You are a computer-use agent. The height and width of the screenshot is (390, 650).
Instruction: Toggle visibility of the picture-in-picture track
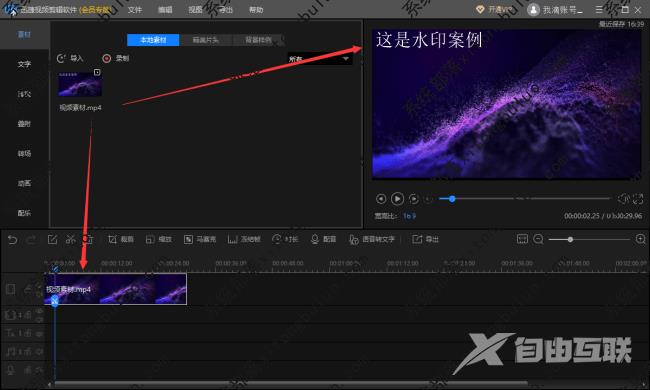[x=39, y=311]
